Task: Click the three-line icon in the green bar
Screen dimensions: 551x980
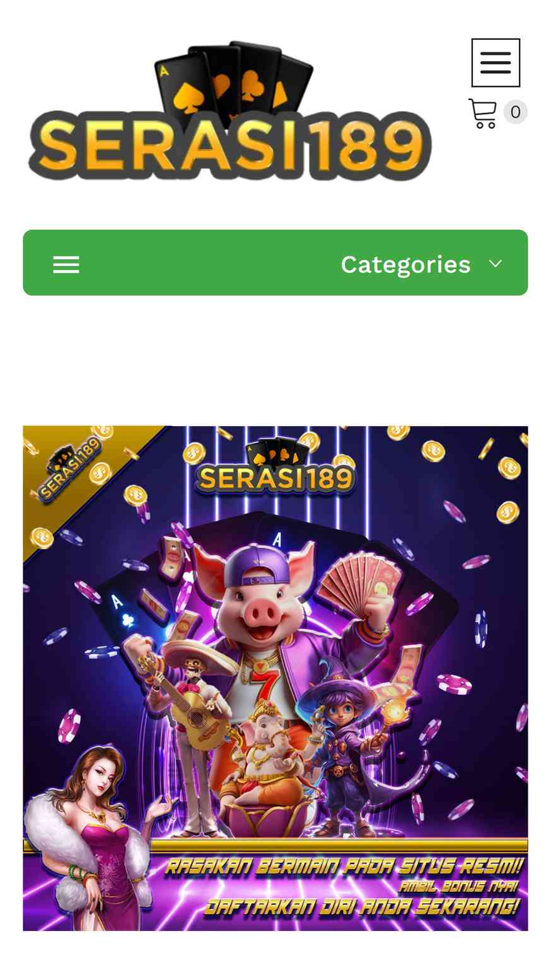Action: 66,265
